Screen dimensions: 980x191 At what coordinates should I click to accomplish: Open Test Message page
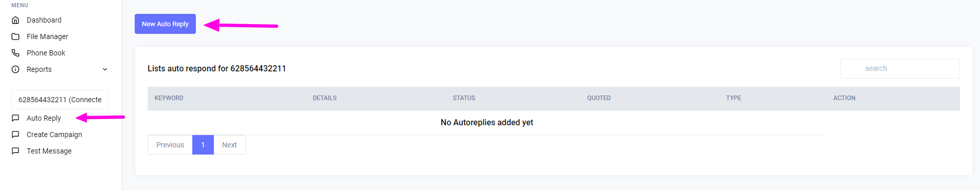pos(49,151)
